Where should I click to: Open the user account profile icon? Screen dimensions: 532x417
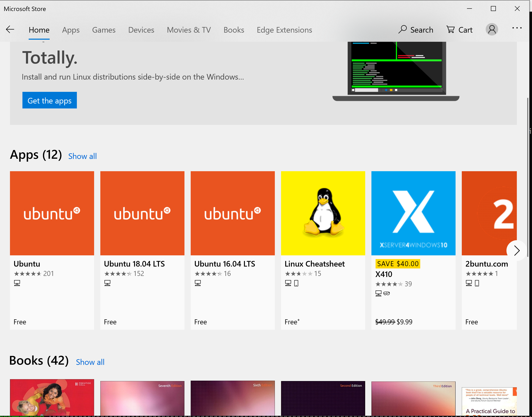[x=492, y=30]
